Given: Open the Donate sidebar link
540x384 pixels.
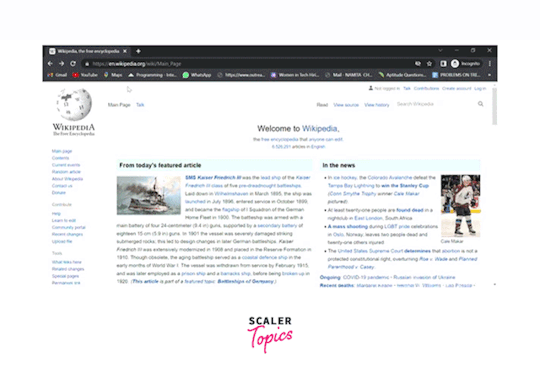Looking at the screenshot, I should pyautogui.click(x=59, y=193).
